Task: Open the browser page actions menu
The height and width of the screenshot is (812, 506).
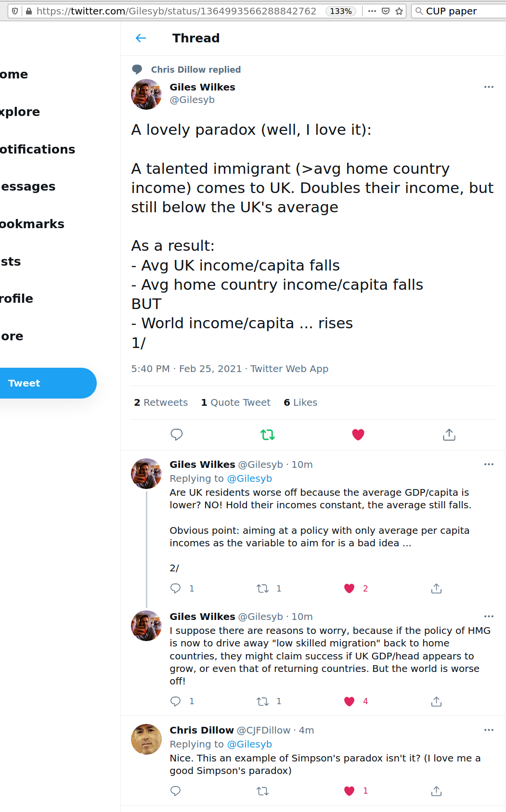Action: pyautogui.click(x=372, y=11)
